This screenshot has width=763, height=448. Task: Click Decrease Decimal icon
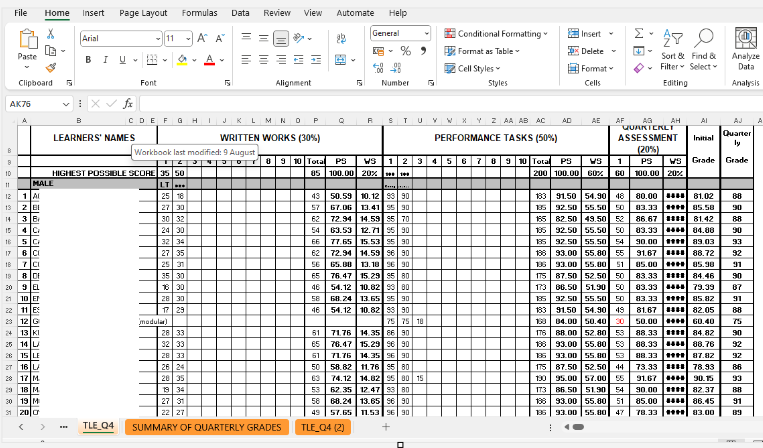coord(396,68)
